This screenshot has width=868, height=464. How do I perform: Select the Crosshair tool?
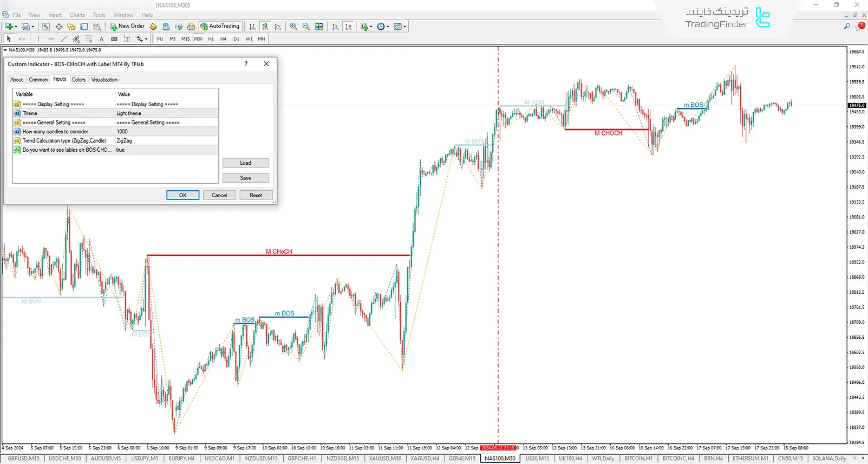(22, 39)
